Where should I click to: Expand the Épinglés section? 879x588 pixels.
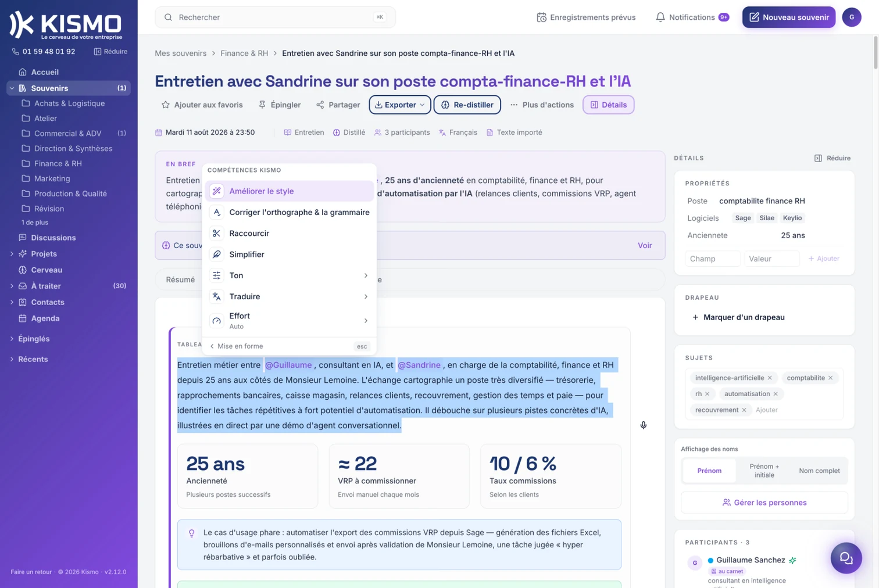(x=12, y=339)
